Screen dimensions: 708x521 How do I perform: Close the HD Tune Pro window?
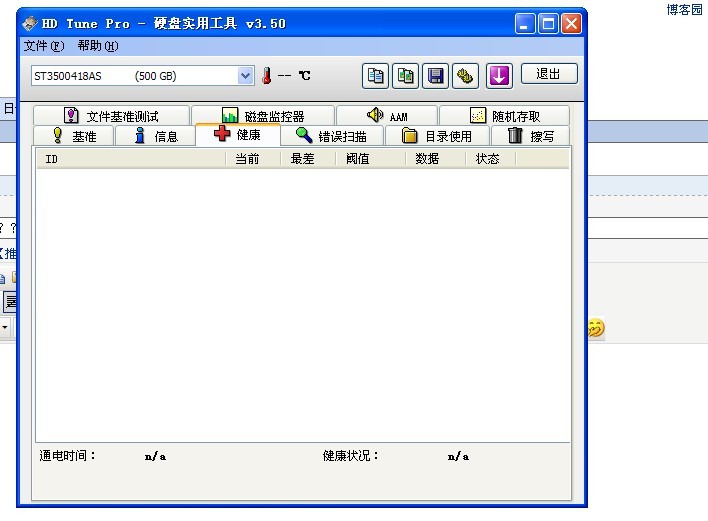[571, 23]
